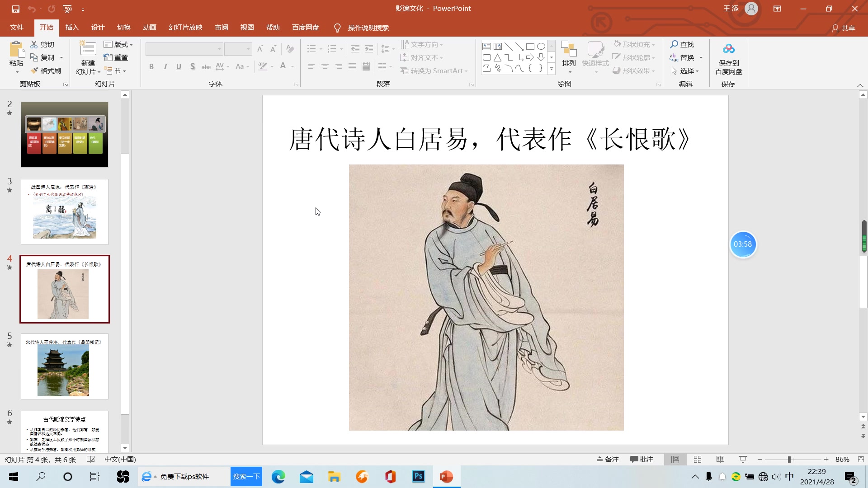
Task: Click the 共享 share button
Action: click(x=844, y=28)
